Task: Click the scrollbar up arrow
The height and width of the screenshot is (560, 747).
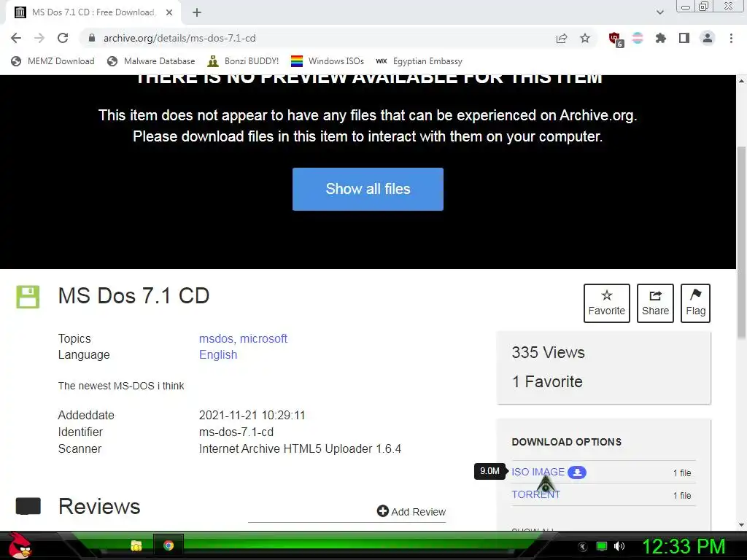Action: (741, 81)
